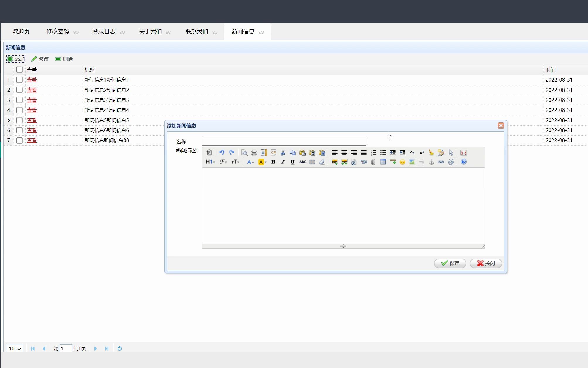The height and width of the screenshot is (368, 588).
Task: Click the copy icon in editor
Action: click(x=293, y=153)
